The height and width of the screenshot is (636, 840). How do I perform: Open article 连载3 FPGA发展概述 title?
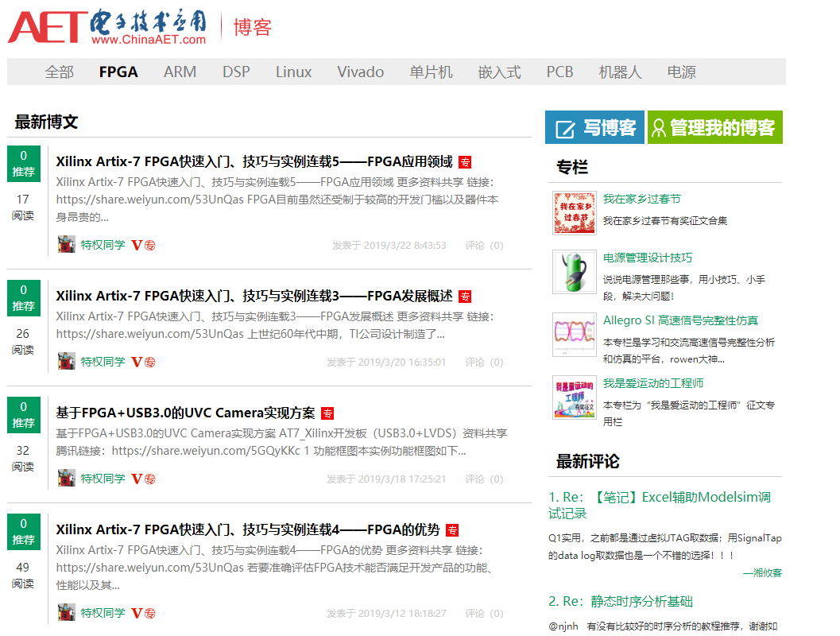[x=254, y=296]
